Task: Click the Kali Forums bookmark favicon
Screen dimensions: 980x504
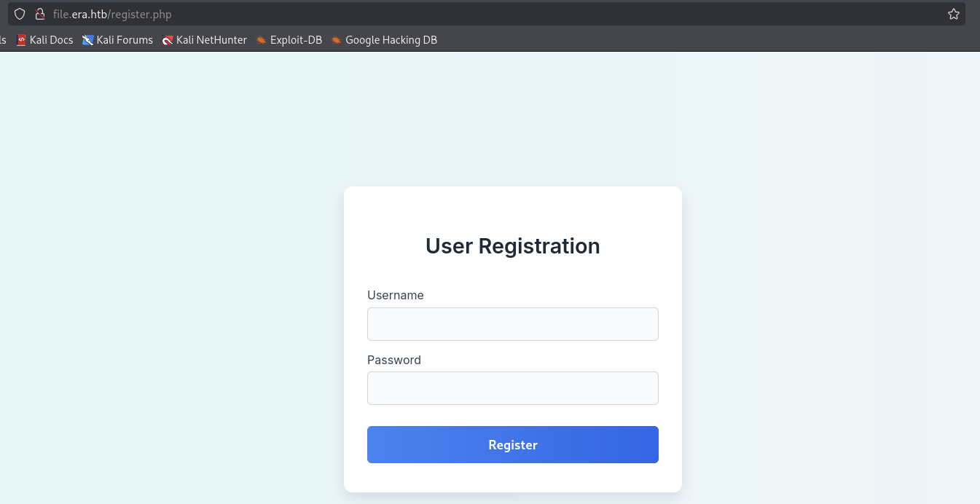Action: tap(88, 40)
